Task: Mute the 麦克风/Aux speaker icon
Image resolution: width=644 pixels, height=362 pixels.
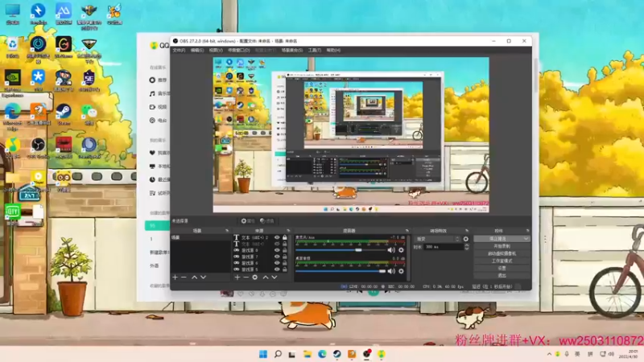Action: coord(391,250)
